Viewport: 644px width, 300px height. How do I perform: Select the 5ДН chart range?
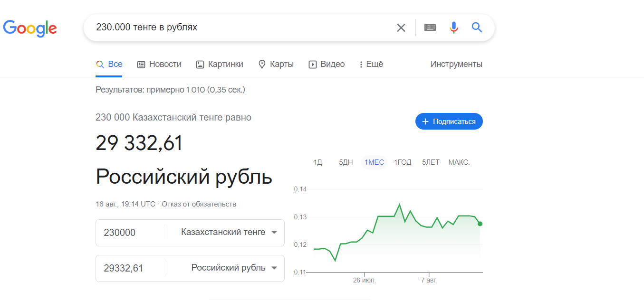tap(346, 162)
